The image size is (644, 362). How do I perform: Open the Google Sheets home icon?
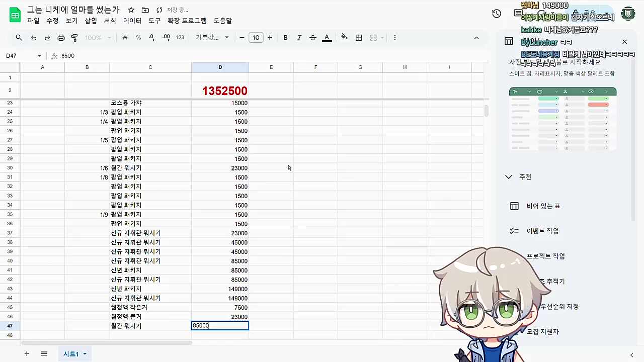pyautogui.click(x=15, y=15)
